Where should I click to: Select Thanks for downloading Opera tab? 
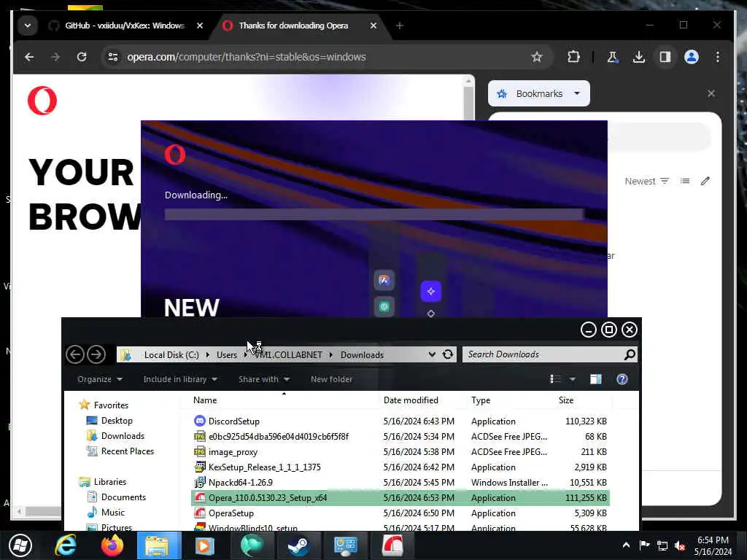[x=293, y=26]
